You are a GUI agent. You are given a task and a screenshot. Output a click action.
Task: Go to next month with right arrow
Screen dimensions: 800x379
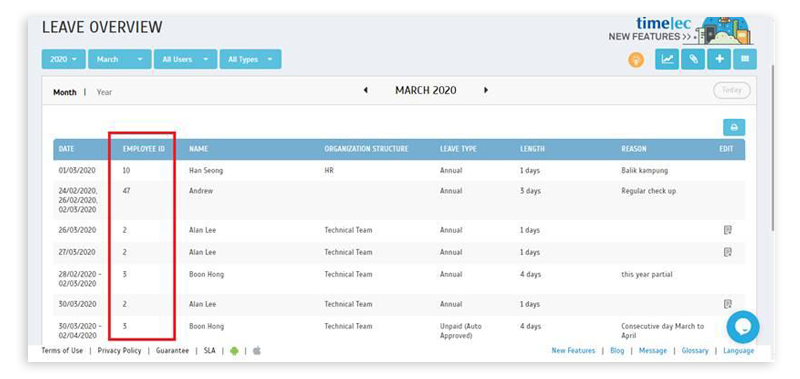coord(486,90)
